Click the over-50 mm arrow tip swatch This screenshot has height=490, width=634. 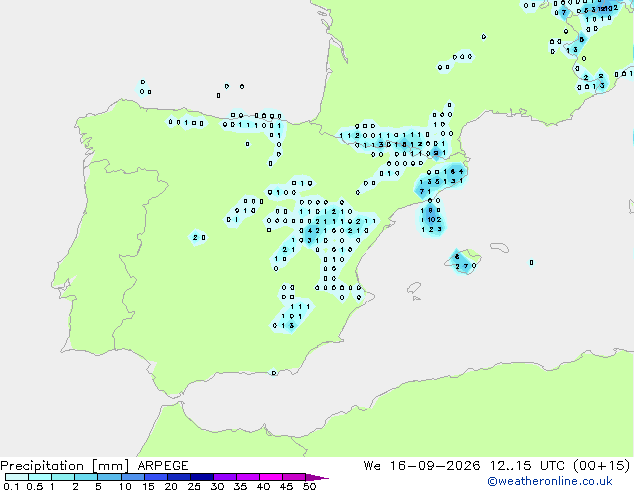317,477
